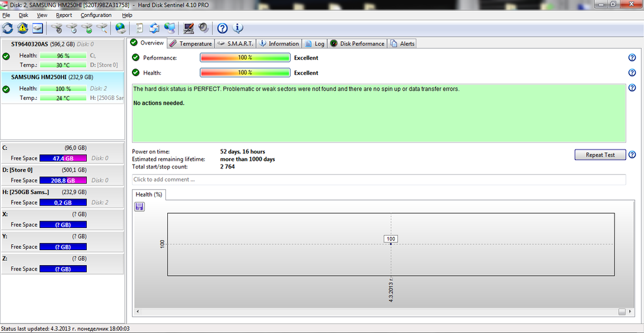Switch to the Alerts tab
Viewport: 644px width, 333px height.
[402, 43]
